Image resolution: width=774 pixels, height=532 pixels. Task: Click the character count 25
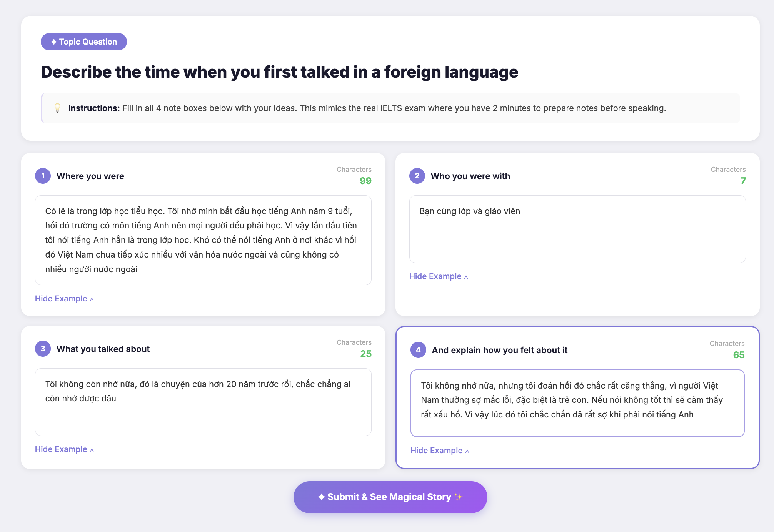(x=366, y=354)
